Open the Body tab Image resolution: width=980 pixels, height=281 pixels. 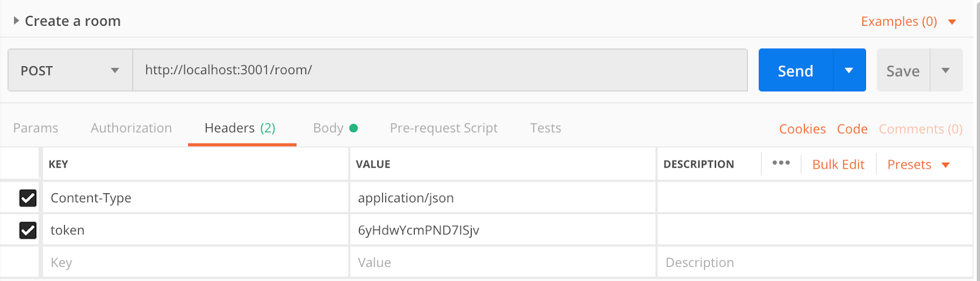click(x=335, y=128)
